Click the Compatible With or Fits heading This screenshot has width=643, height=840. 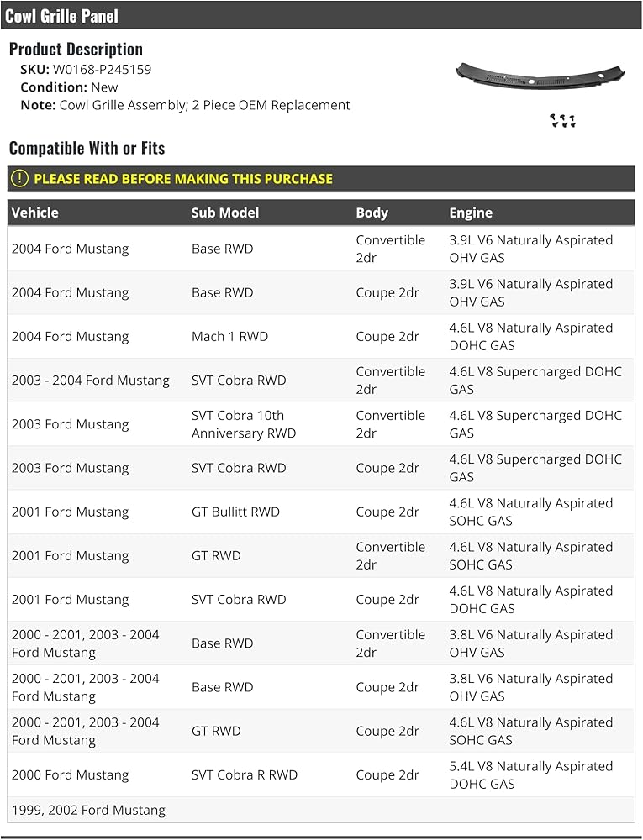[x=87, y=148]
